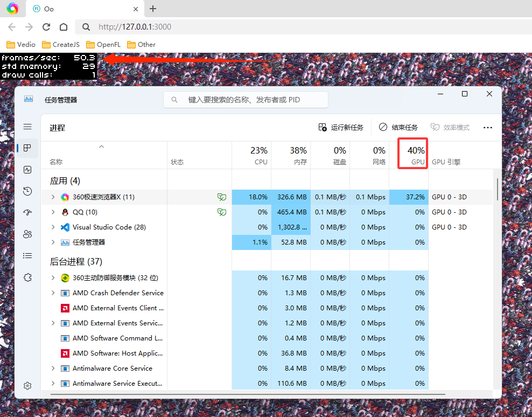Click the browser home icon
Viewport: 532px width, 417px height.
pyautogui.click(x=64, y=27)
